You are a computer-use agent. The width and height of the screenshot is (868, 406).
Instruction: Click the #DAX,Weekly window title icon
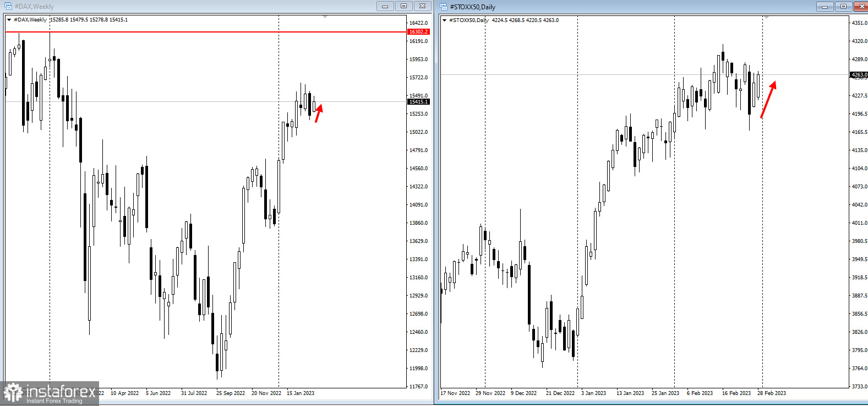8,6
